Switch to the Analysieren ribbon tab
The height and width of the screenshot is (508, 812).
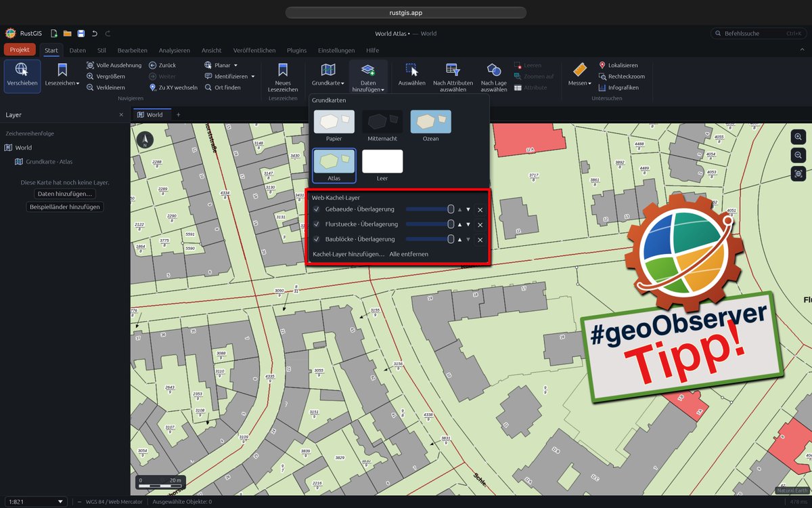coord(175,50)
